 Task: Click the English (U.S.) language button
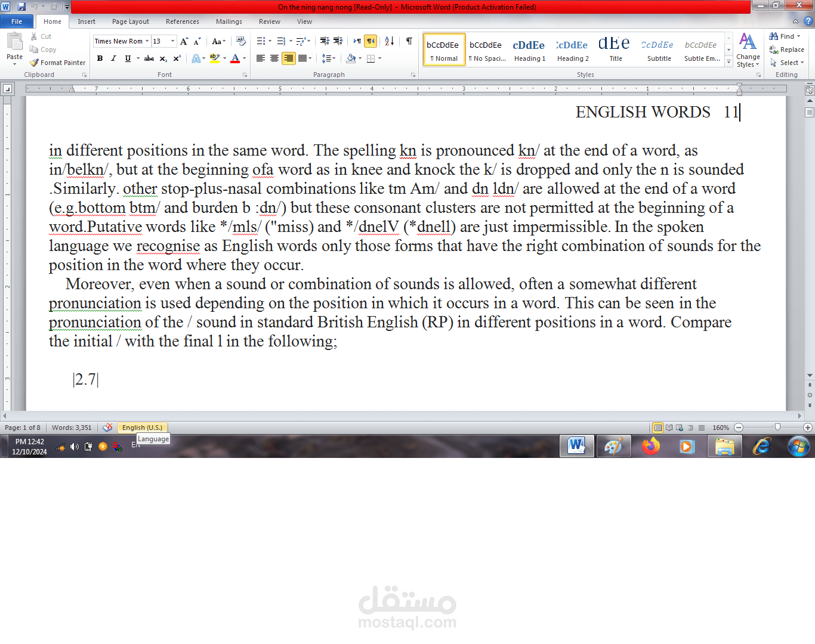pos(143,428)
